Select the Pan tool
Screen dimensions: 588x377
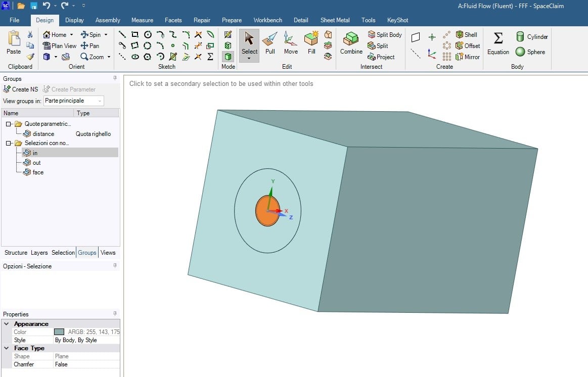pyautogui.click(x=90, y=45)
